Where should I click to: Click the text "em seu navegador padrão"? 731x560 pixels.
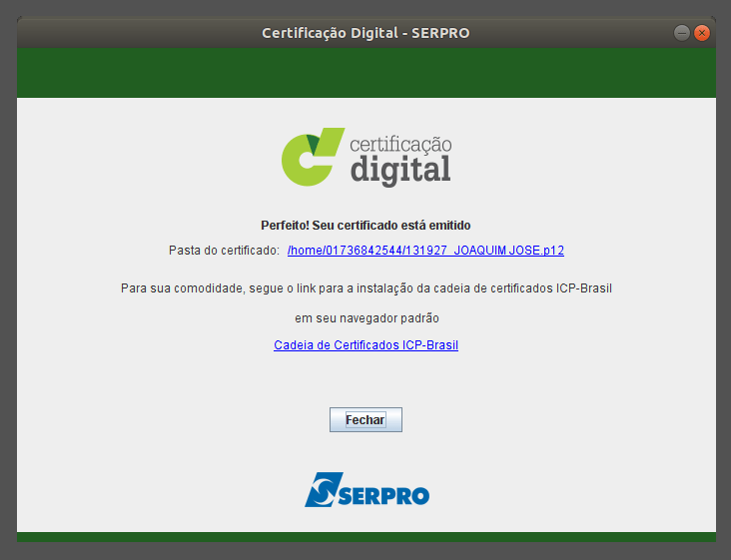[x=365, y=318]
